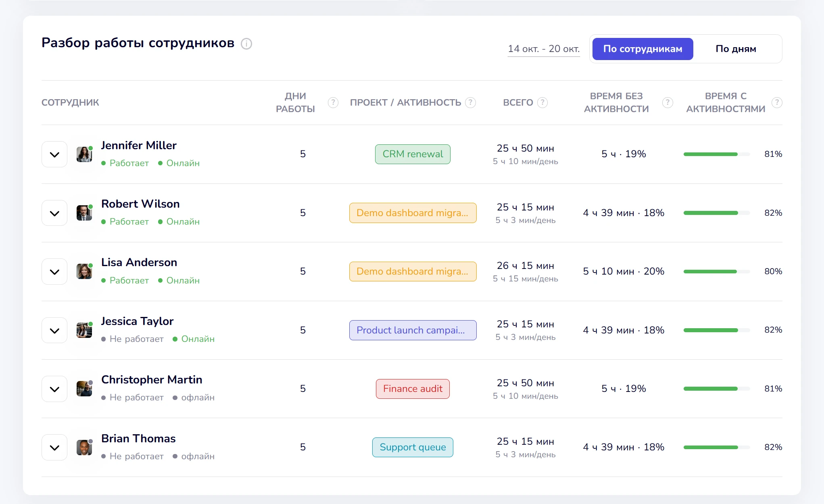This screenshot has width=824, height=504.
Task: Click the CRM renewal project tag
Action: point(413,154)
